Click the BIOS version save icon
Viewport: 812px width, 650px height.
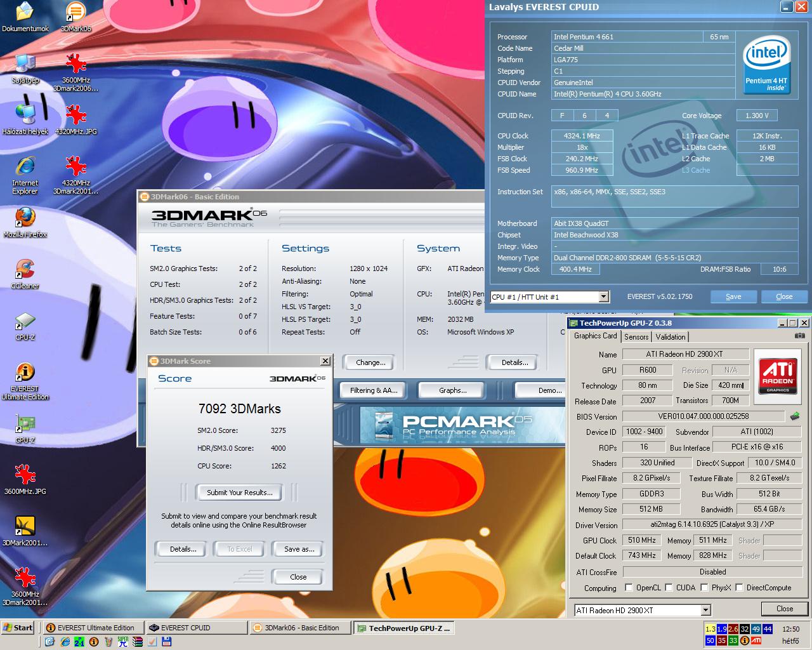794,416
